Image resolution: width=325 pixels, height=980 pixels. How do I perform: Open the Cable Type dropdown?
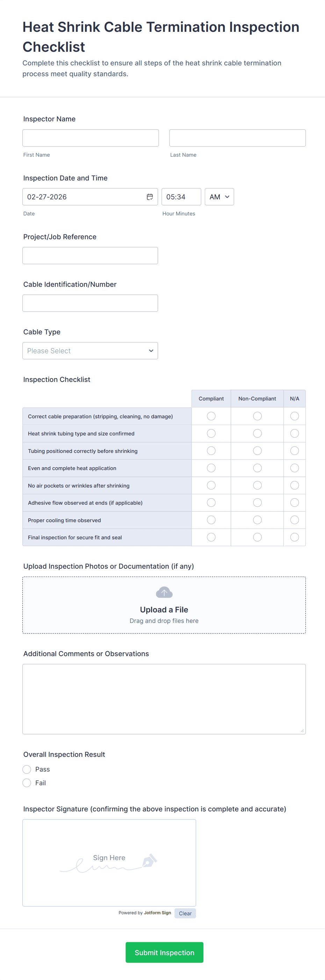(90, 351)
